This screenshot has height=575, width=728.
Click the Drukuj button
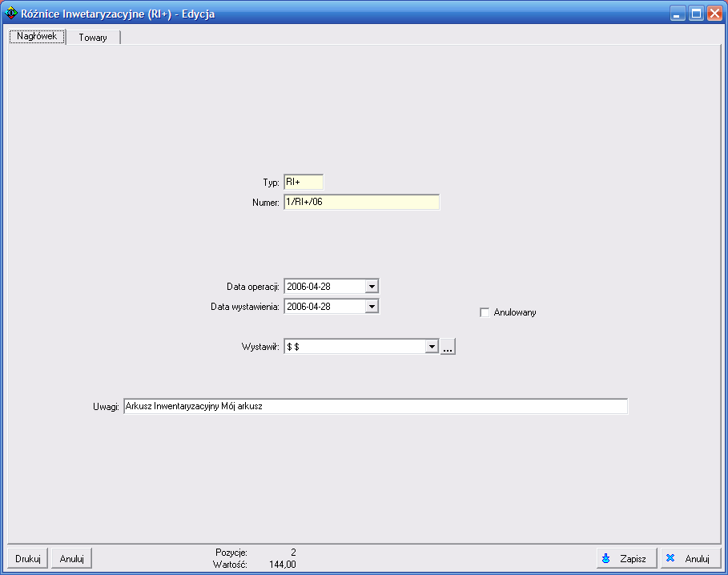28,558
